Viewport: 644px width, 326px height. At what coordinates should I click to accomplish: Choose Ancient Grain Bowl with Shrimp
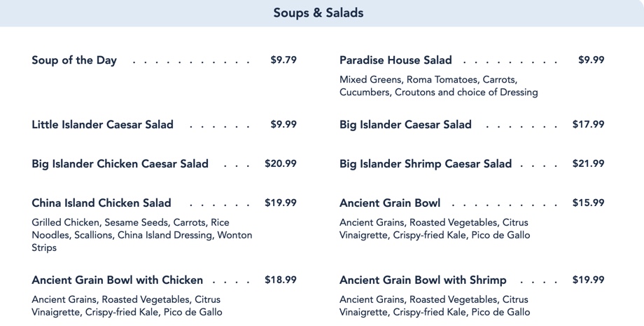click(x=423, y=280)
